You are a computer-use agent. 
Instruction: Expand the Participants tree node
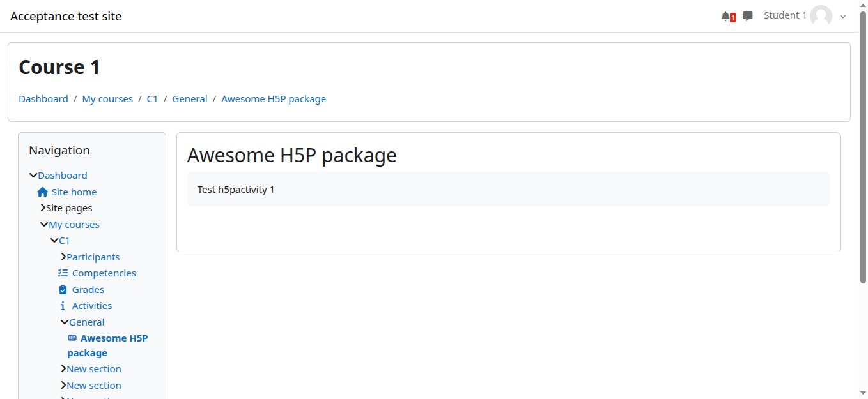(x=63, y=257)
